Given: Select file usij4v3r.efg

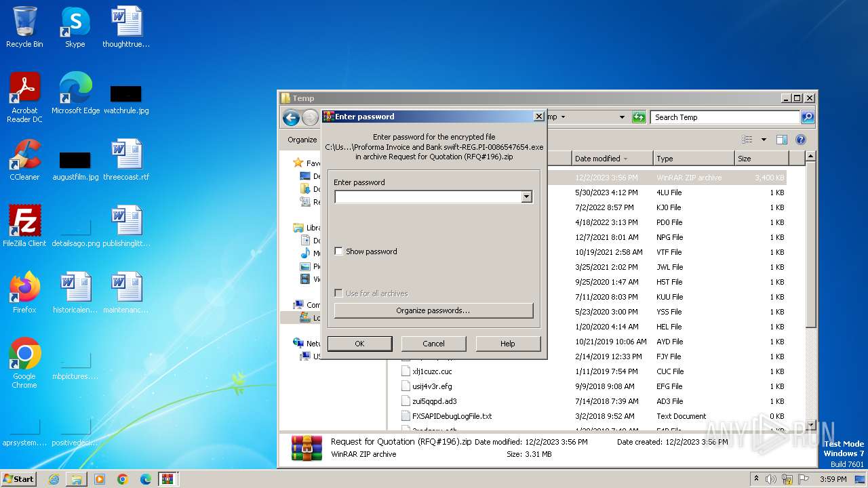Looking at the screenshot, I should coord(432,386).
